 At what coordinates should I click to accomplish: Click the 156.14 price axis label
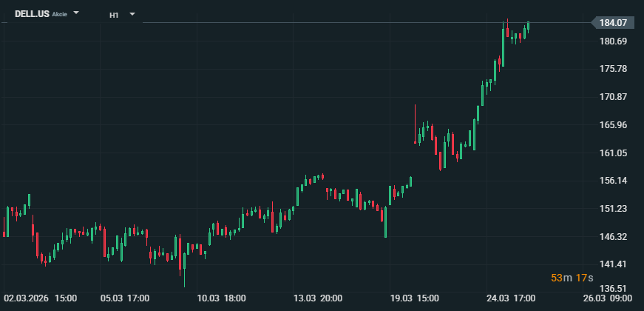click(x=613, y=181)
